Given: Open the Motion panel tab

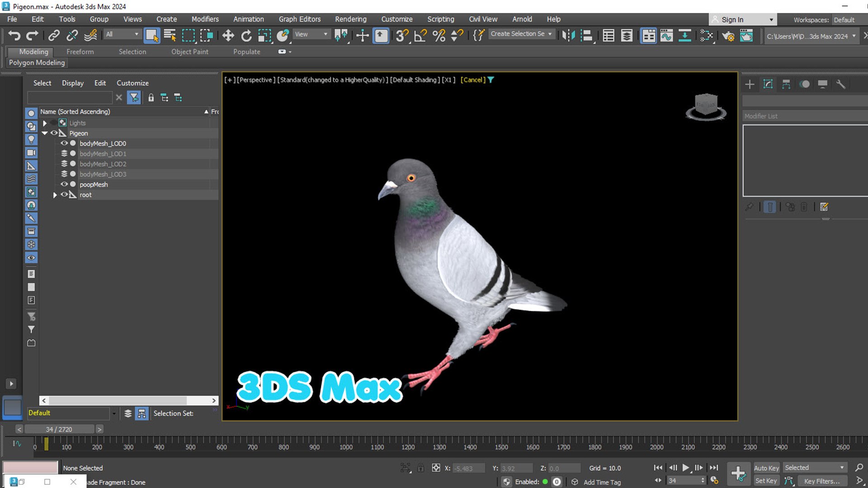Looking at the screenshot, I should [x=805, y=84].
